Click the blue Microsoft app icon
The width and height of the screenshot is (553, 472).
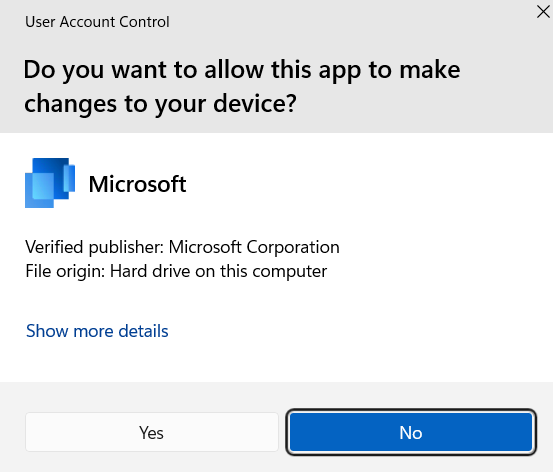50,183
